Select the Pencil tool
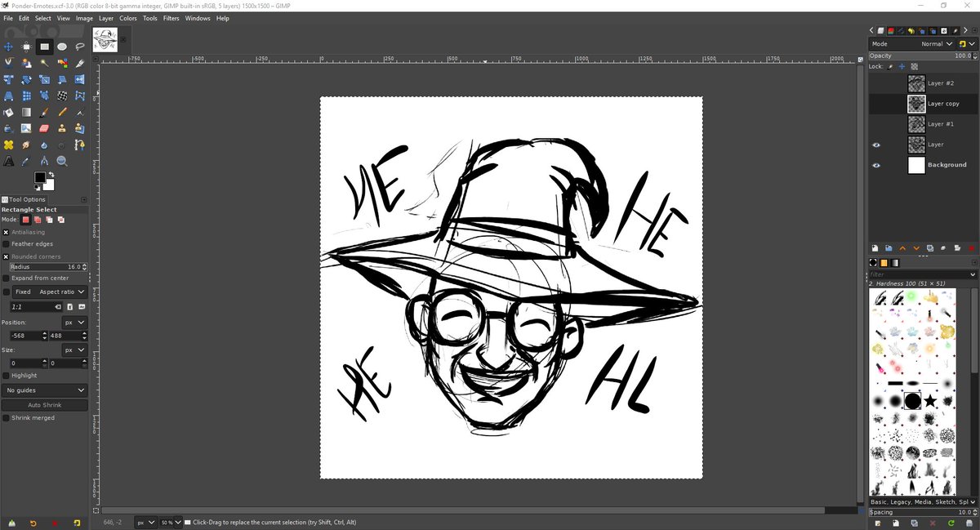Image resolution: width=980 pixels, height=530 pixels. point(62,113)
